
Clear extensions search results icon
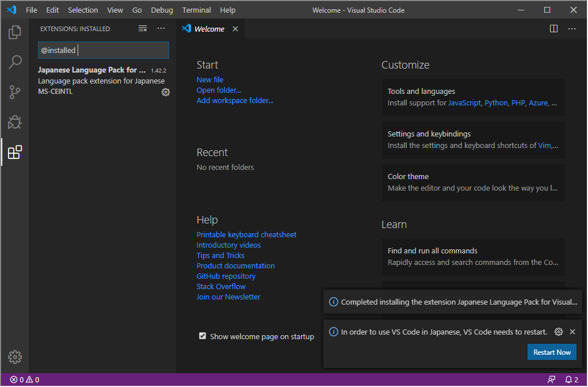pyautogui.click(x=143, y=29)
